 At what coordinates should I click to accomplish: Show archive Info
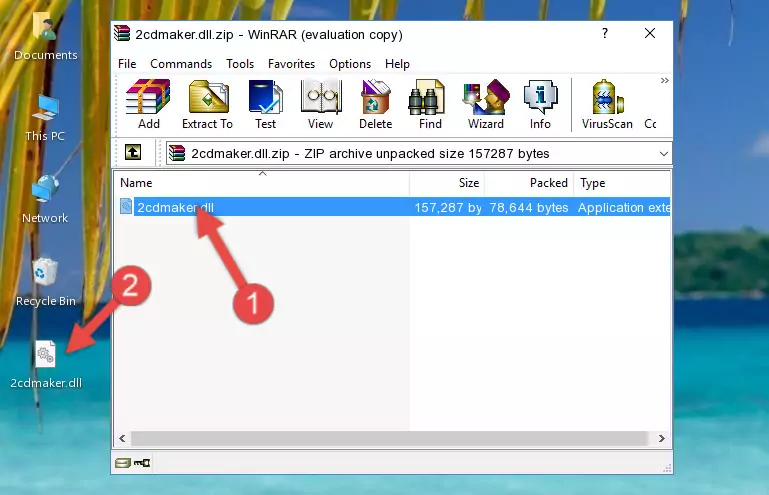tap(540, 104)
